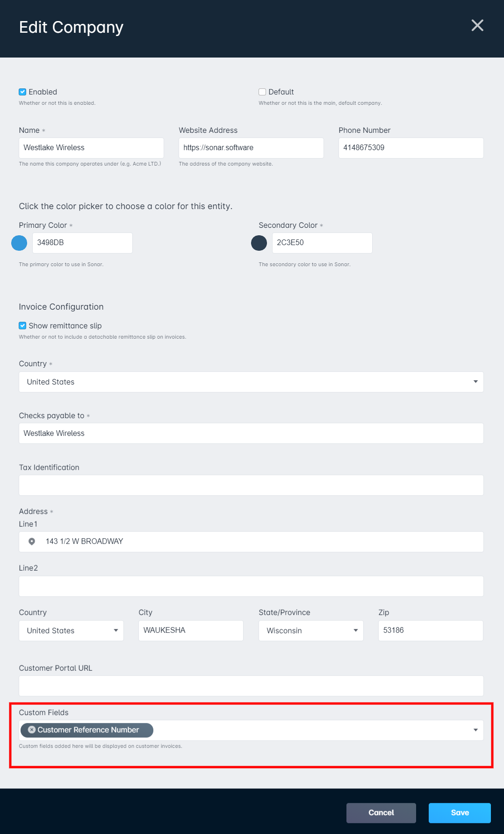Open the address Country dropdown
This screenshot has width=504, height=834.
(71, 631)
